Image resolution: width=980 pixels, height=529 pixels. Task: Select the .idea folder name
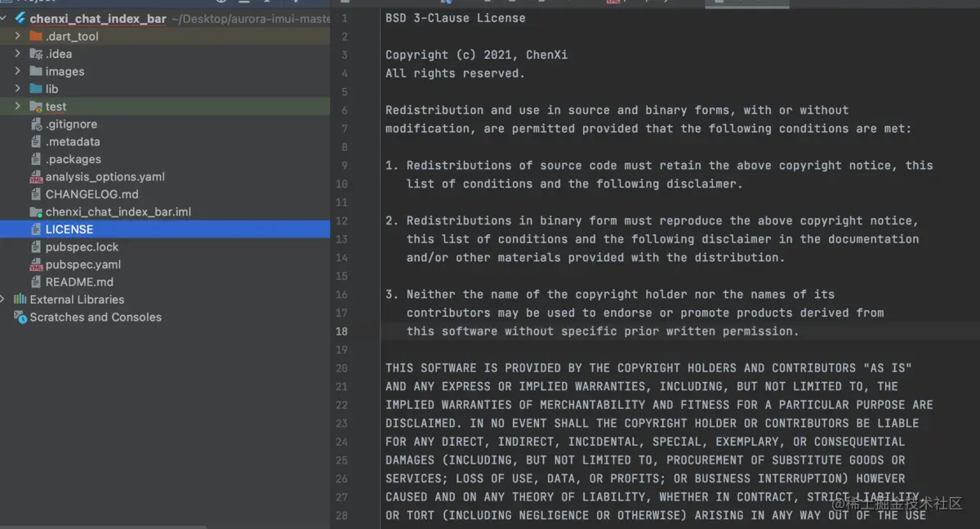pyautogui.click(x=59, y=54)
